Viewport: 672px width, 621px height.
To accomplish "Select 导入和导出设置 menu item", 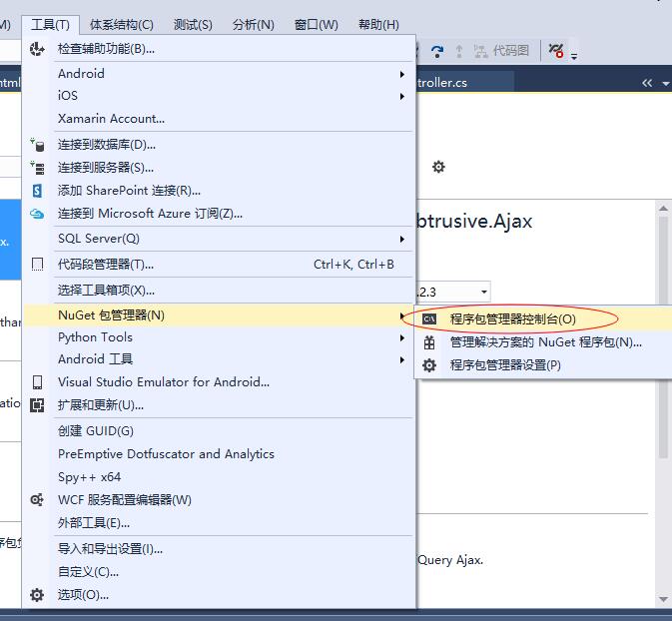I will point(219,549).
